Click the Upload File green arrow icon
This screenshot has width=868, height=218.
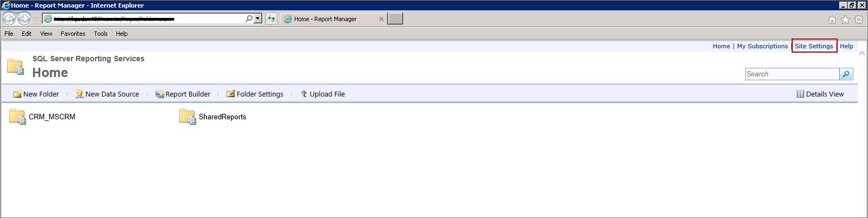[304, 94]
